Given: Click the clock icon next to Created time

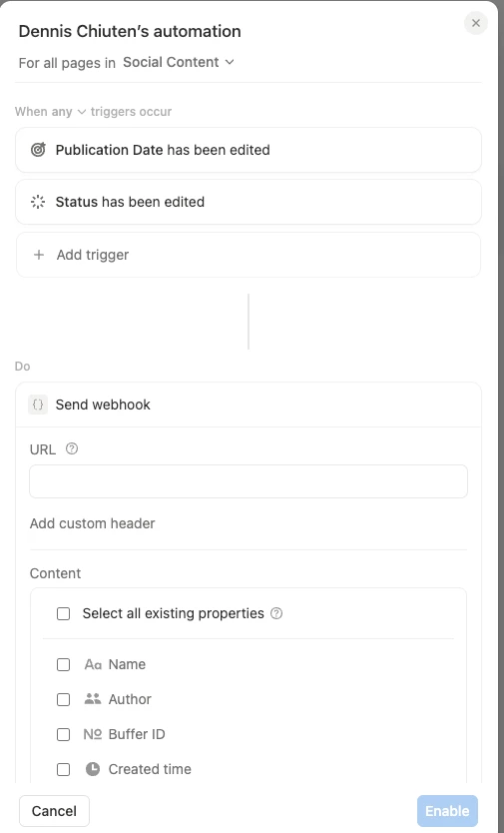Looking at the screenshot, I should [93, 769].
